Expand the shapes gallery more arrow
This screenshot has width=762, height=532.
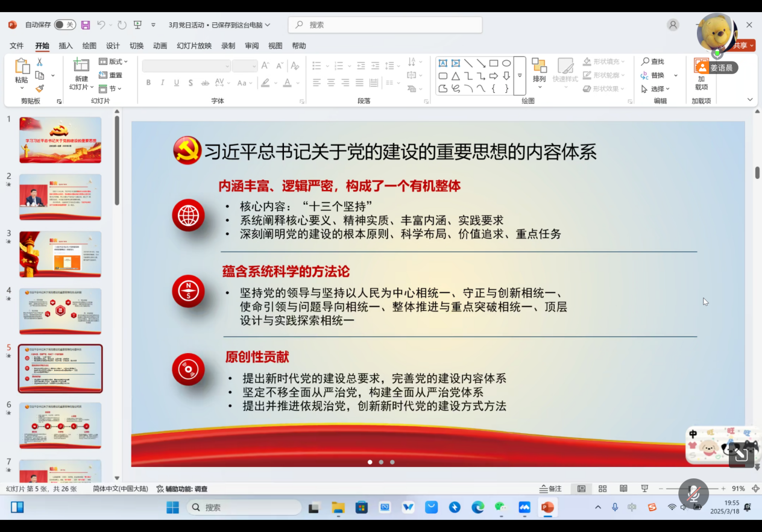click(x=520, y=76)
